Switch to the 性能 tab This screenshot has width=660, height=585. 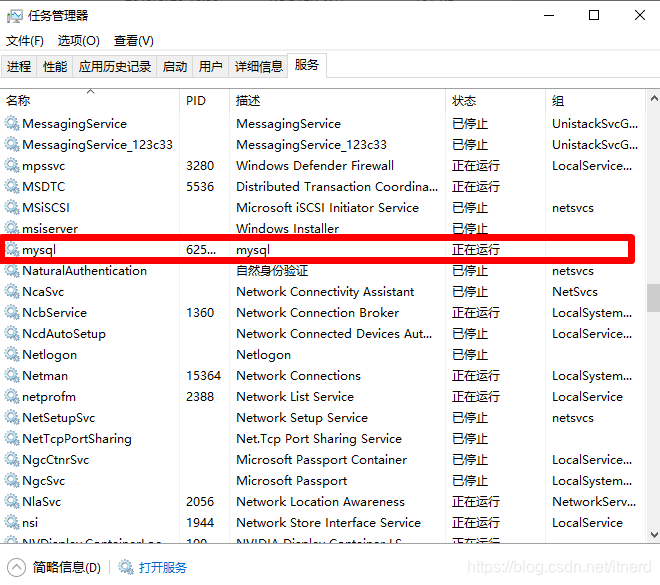coord(55,66)
